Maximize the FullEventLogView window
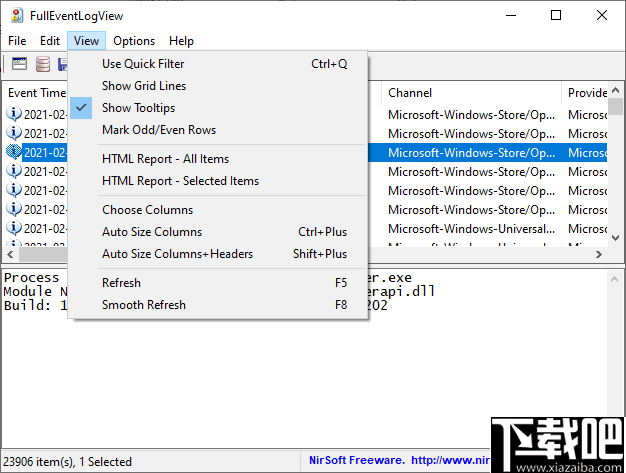This screenshot has height=473, width=626. click(556, 16)
